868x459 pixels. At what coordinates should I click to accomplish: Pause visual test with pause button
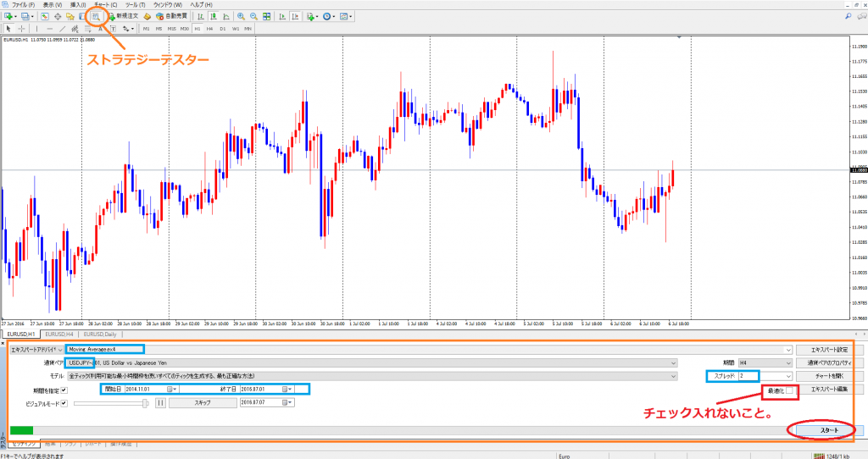(x=160, y=403)
